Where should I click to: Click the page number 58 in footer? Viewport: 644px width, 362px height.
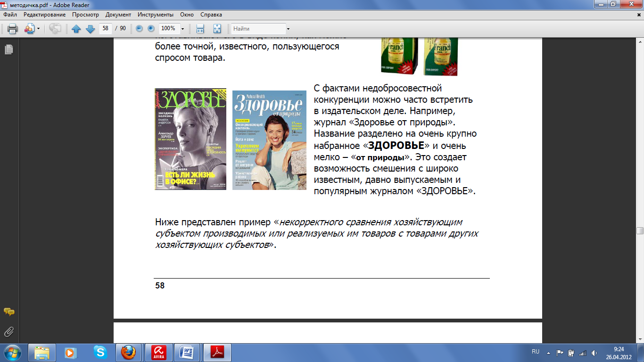pos(160,286)
